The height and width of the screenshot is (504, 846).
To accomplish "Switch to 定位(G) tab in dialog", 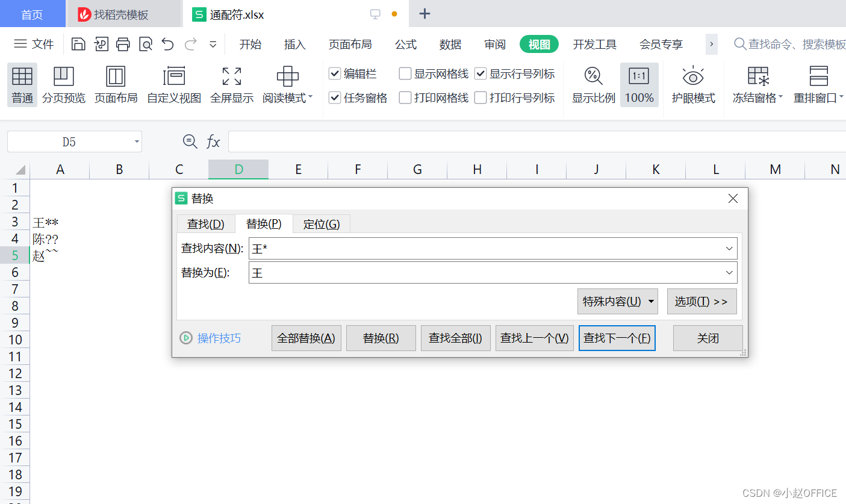I will (322, 224).
